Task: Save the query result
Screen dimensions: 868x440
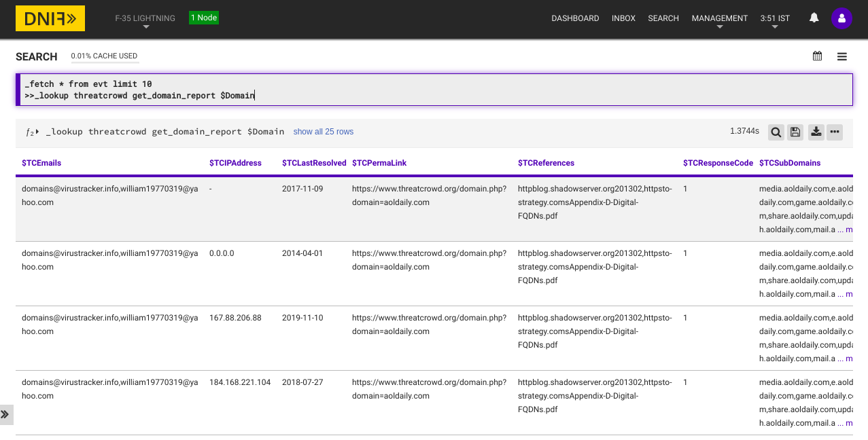Action: pos(795,132)
